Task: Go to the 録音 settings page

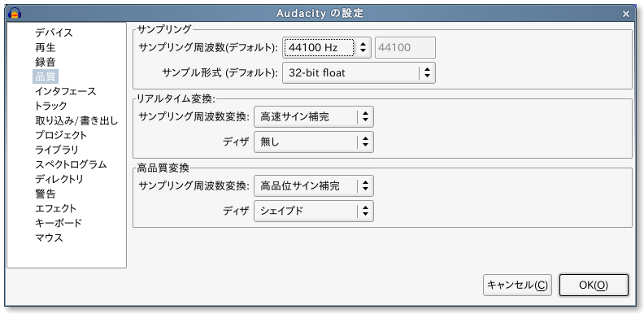Action: tap(46, 63)
